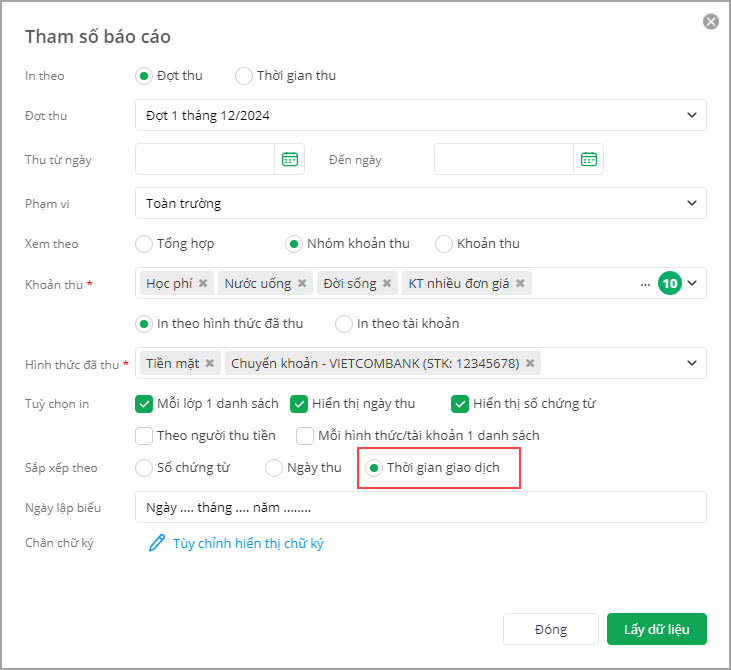Open Tùy chỉnh hiển thị chữ ký link

[247, 544]
